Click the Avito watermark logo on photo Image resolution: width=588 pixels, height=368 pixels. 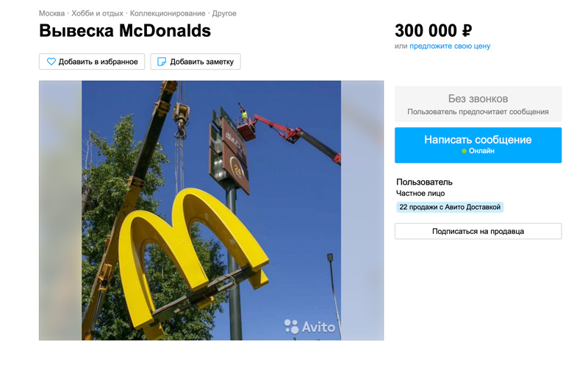tap(309, 327)
